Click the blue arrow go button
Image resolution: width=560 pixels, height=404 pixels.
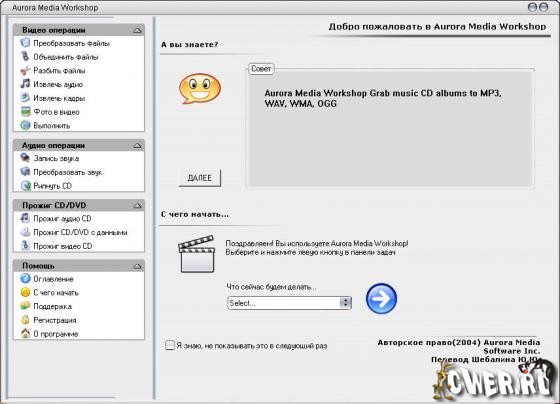[x=381, y=299]
